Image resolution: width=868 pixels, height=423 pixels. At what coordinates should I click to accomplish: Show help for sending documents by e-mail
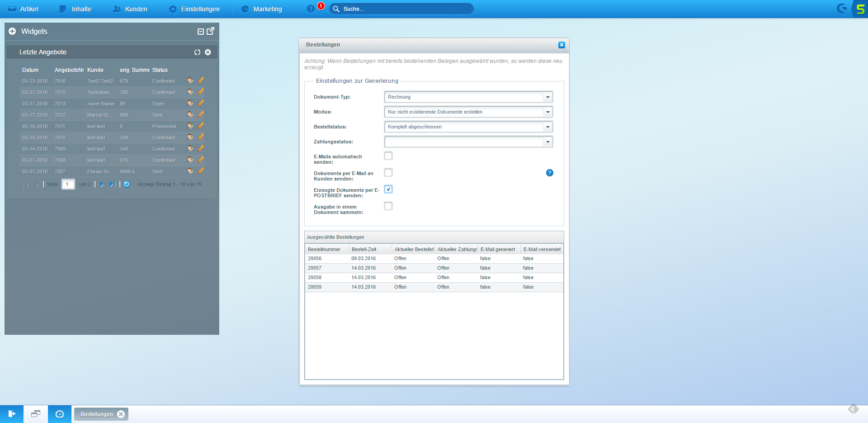[550, 173]
